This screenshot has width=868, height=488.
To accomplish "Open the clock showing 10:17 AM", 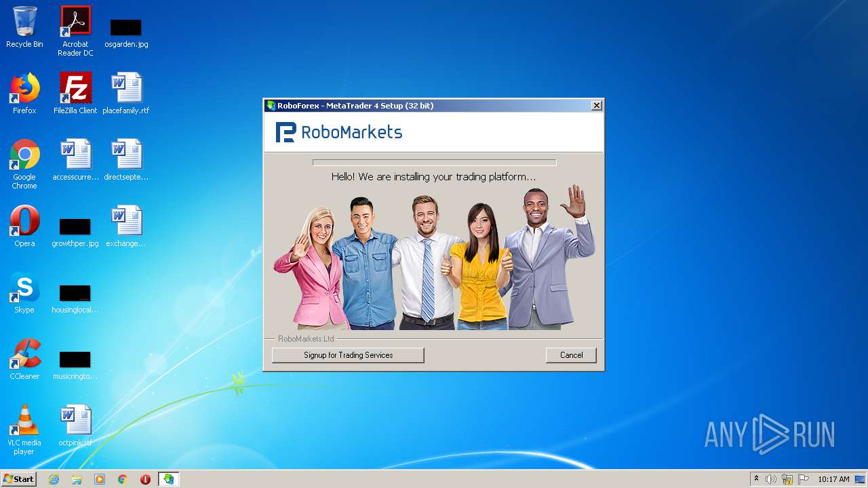I will coord(833,479).
